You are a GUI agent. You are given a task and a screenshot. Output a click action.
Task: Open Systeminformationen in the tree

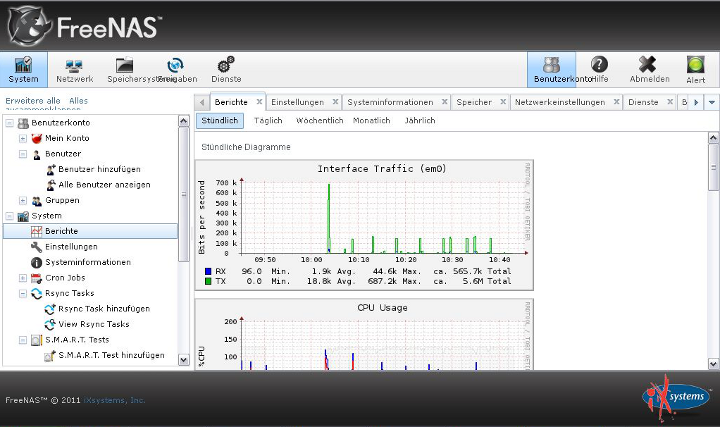88,262
